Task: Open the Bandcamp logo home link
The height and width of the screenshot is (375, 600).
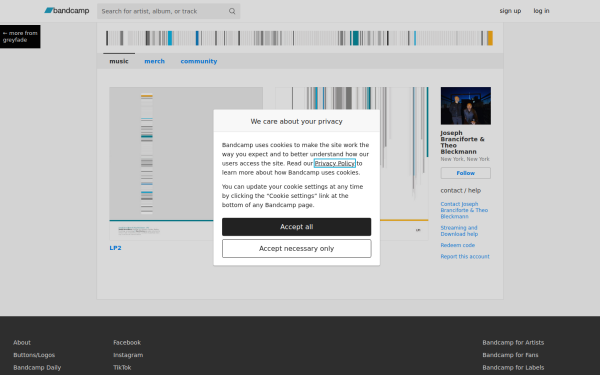Action: tap(67, 11)
